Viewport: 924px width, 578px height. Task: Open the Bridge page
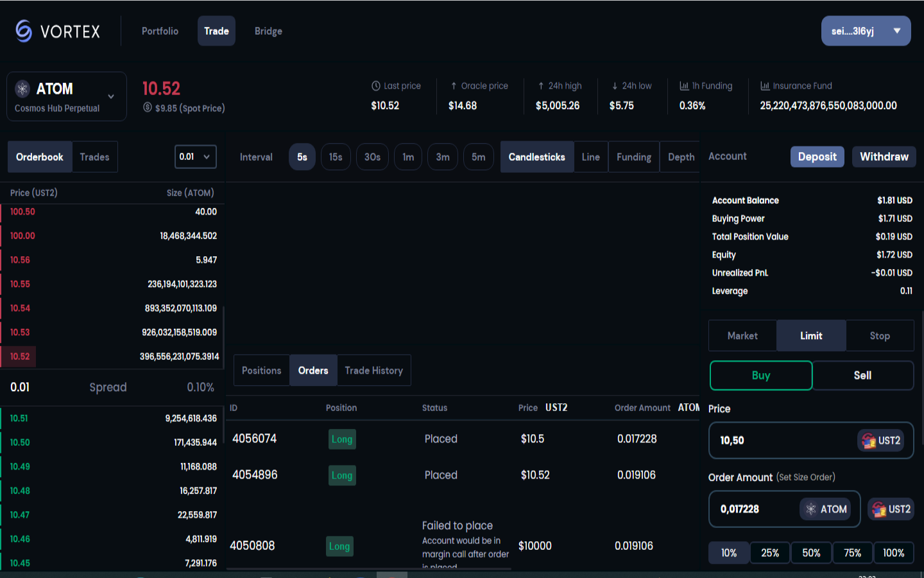point(268,31)
